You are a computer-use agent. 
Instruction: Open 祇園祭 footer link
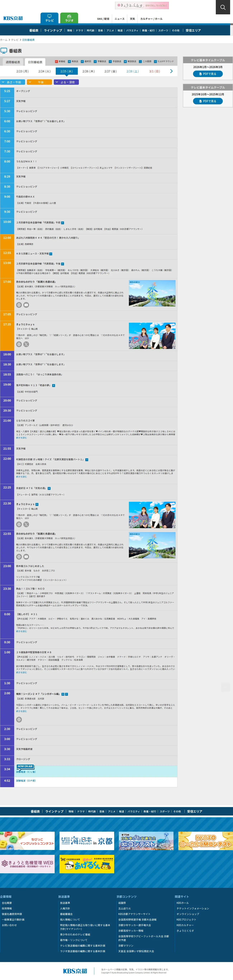(x=122, y=903)
